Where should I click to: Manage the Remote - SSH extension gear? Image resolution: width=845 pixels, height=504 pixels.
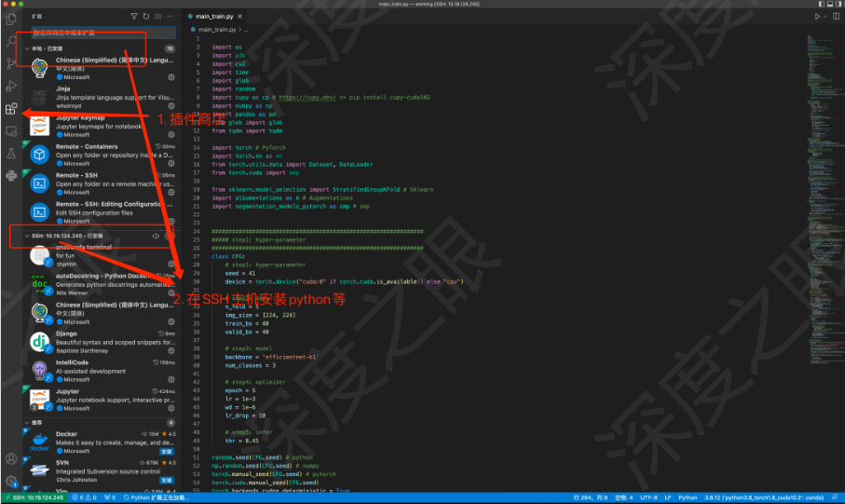pos(170,193)
